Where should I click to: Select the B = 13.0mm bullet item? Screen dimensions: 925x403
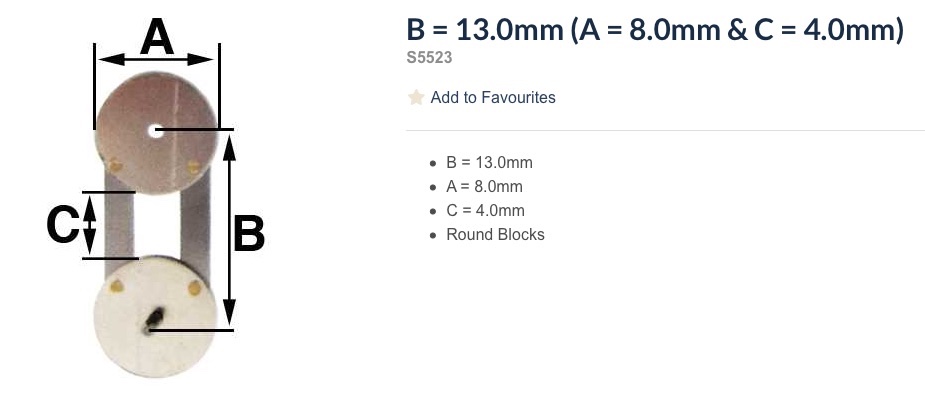click(489, 163)
